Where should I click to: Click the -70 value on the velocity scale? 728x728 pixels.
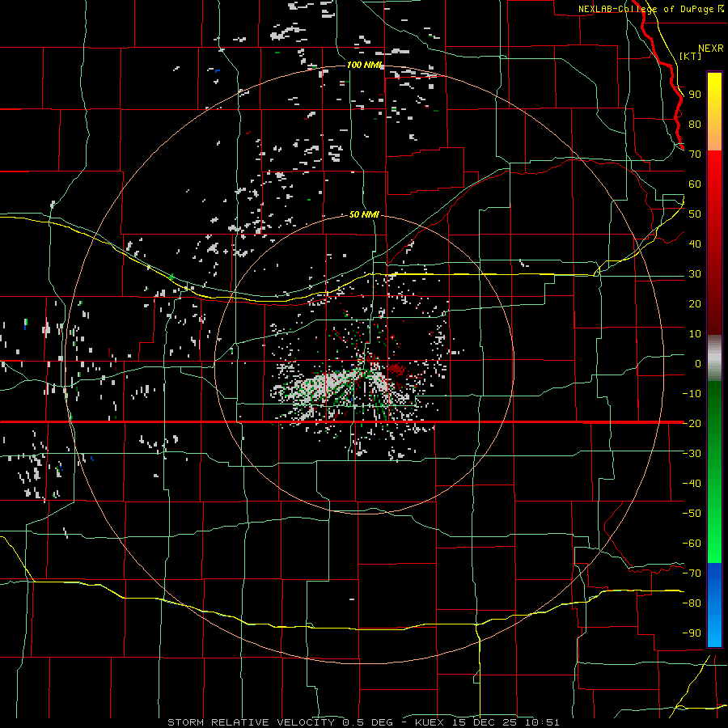692,573
